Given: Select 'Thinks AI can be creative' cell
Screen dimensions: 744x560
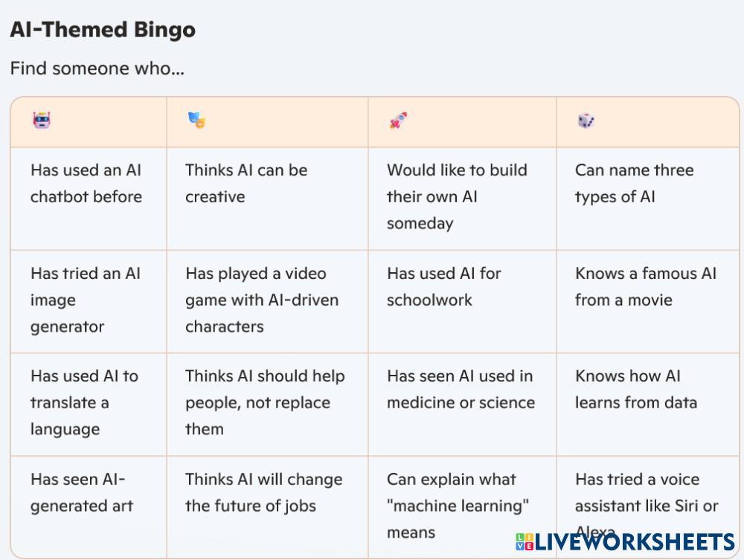Looking at the screenshot, I should pyautogui.click(x=246, y=184).
